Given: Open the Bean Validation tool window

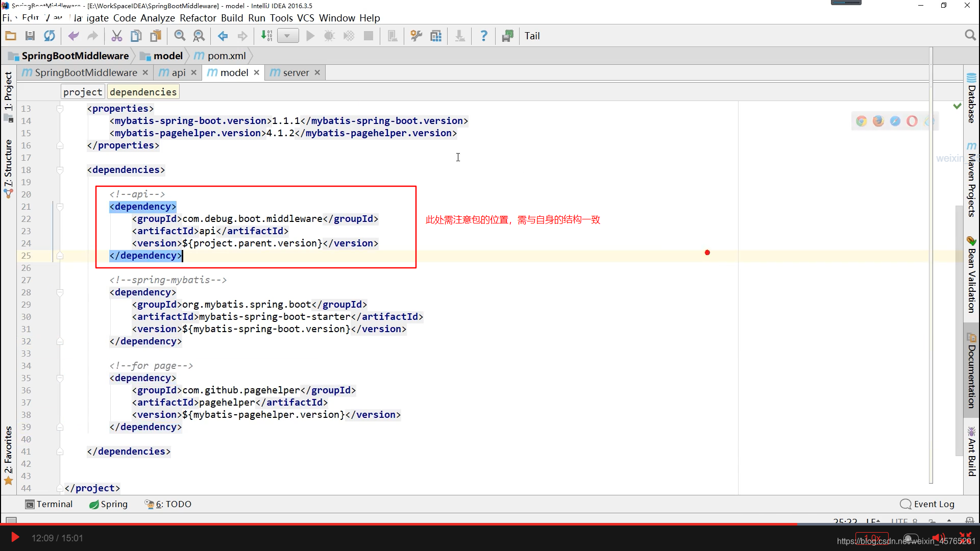Looking at the screenshot, I should [x=971, y=274].
